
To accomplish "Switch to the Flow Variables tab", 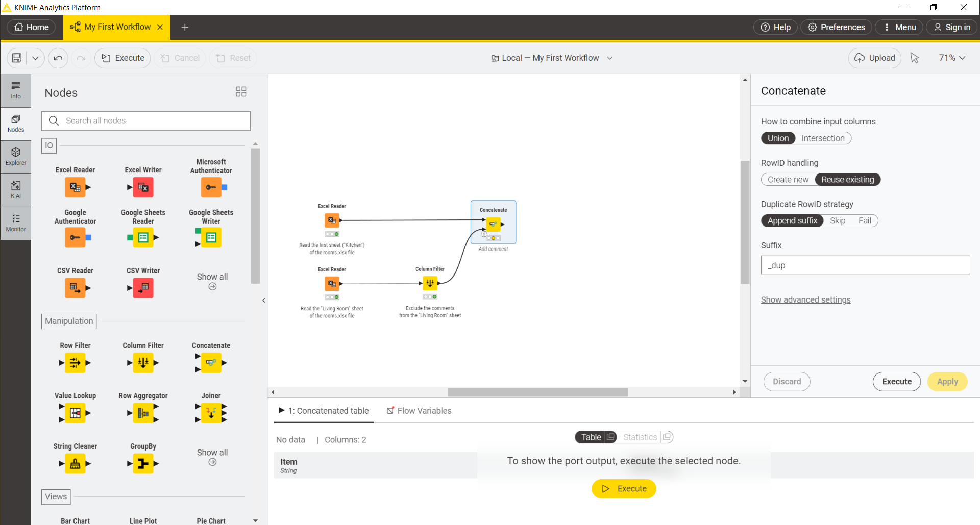I will pyautogui.click(x=424, y=410).
